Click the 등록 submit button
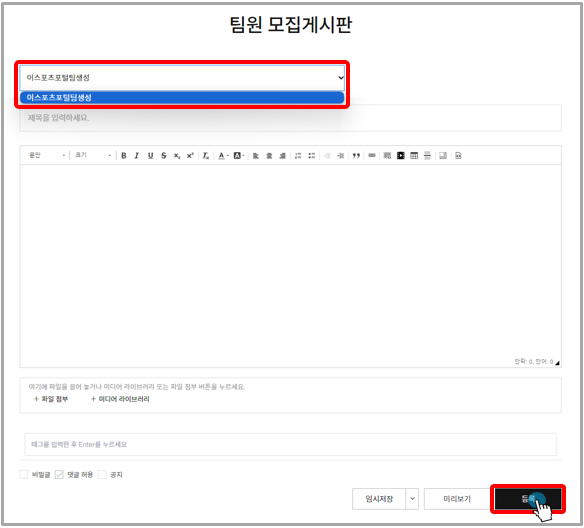This screenshot has height=528, width=584. click(528, 499)
